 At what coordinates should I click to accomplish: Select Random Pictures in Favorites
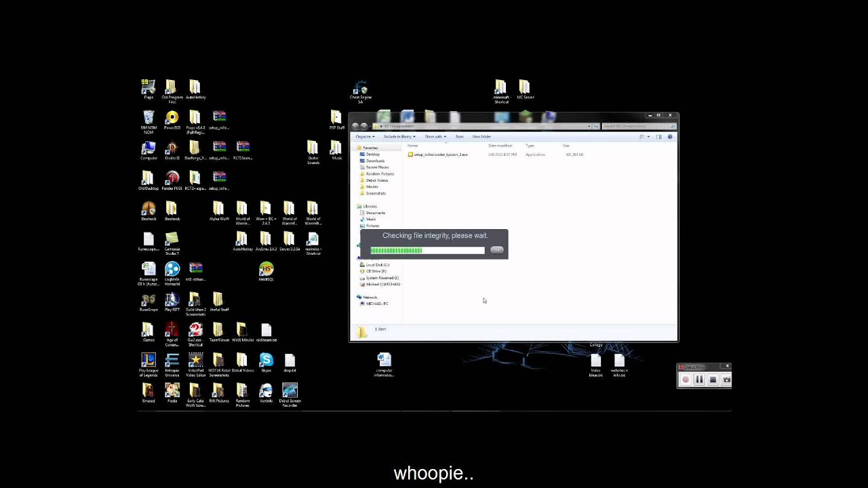click(376, 174)
